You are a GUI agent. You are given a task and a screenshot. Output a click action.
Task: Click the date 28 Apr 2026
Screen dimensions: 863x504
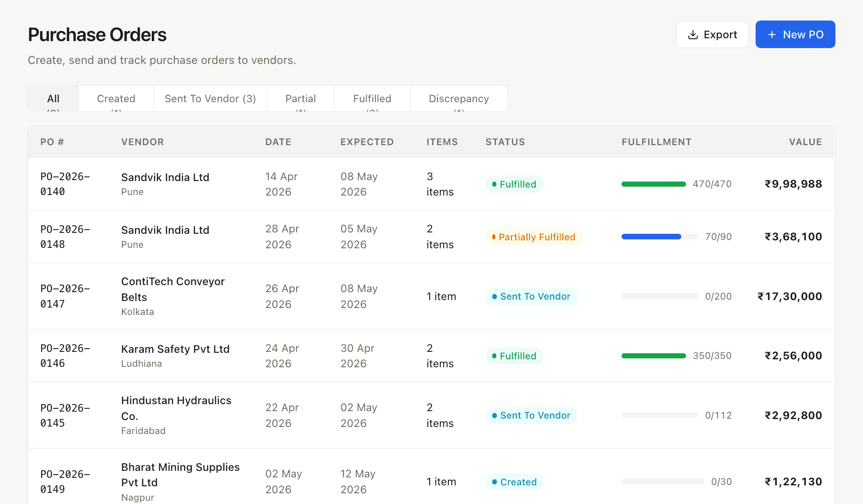click(282, 237)
